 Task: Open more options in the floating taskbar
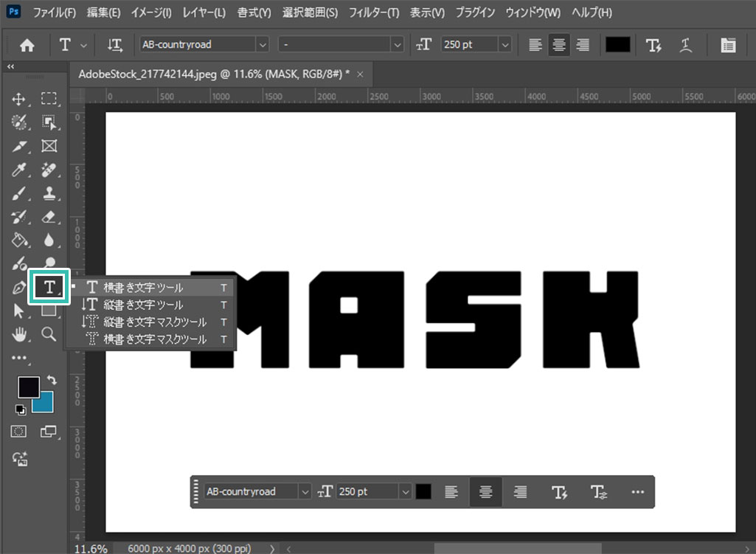637,492
